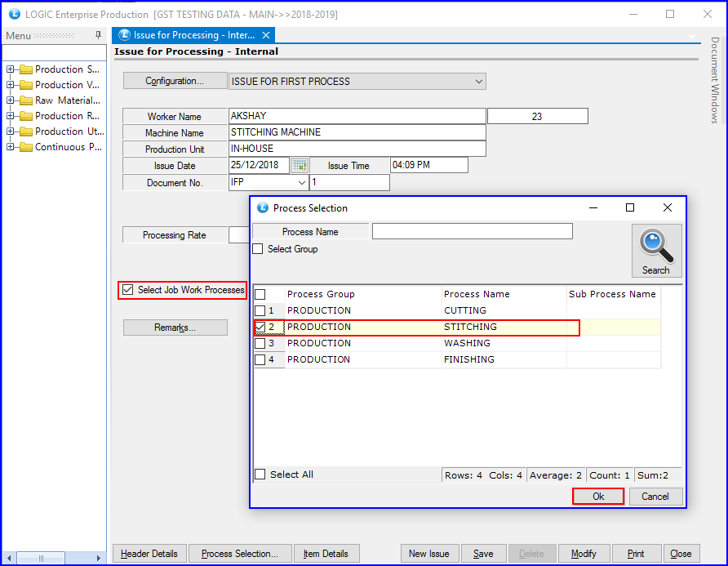Open the Document Windows side panel
The height and width of the screenshot is (566, 728).
click(715, 80)
